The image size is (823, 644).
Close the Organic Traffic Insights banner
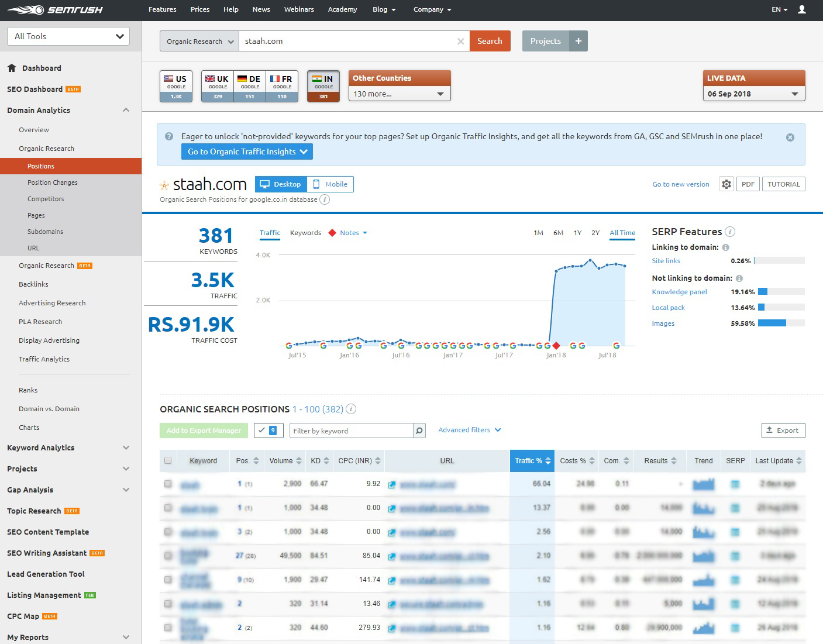790,137
